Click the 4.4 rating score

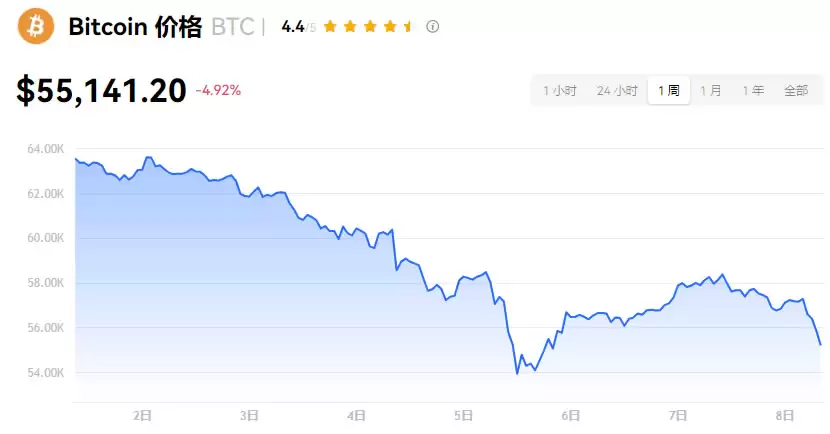[x=293, y=27]
